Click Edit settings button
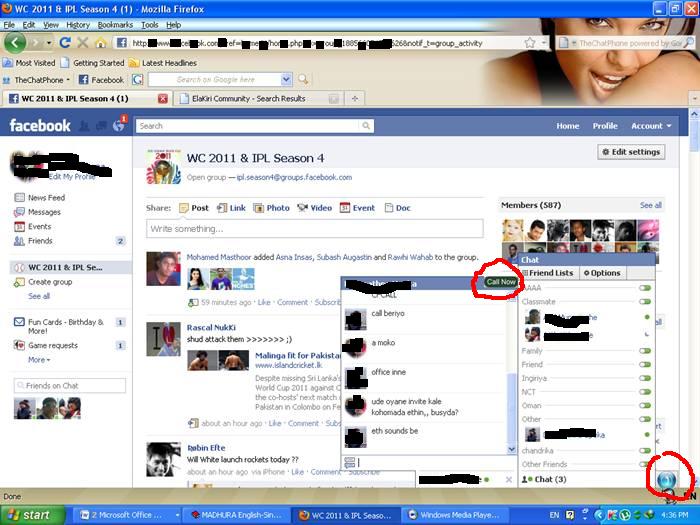700x525 pixels. click(x=631, y=152)
